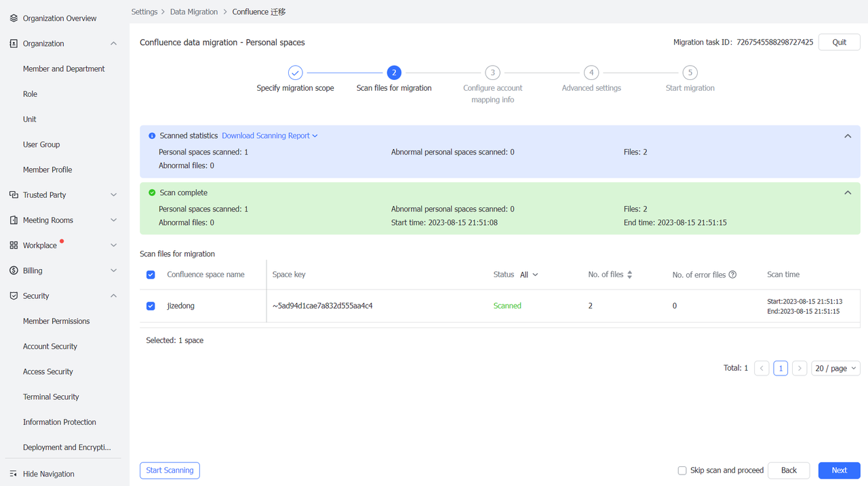
Task: Open the Unit menu item
Action: 30,119
